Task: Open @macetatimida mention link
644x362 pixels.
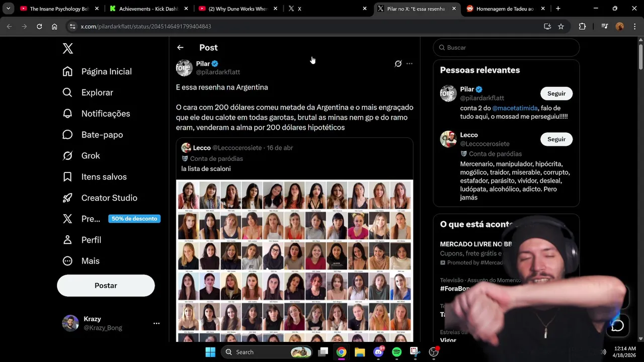Action: [x=515, y=108]
